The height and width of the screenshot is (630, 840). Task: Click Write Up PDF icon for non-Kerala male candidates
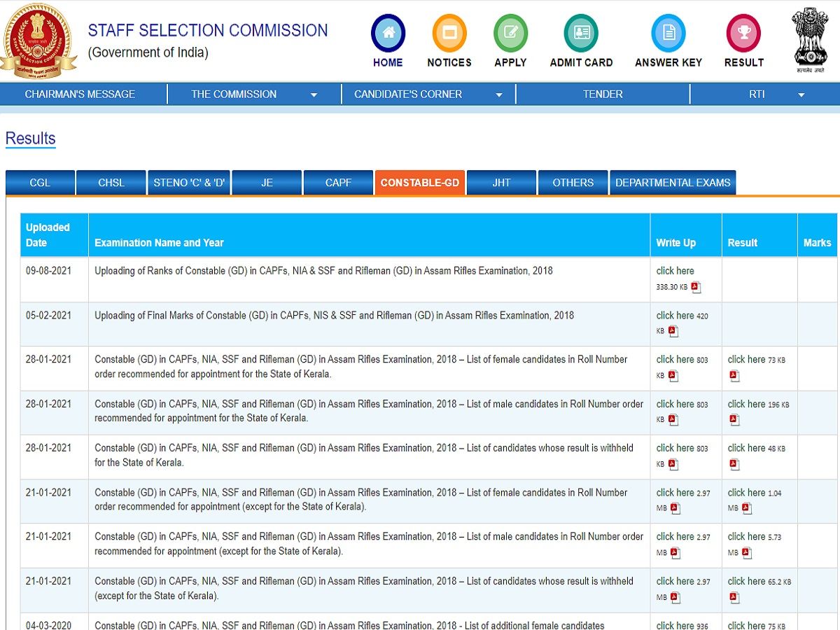click(x=675, y=553)
